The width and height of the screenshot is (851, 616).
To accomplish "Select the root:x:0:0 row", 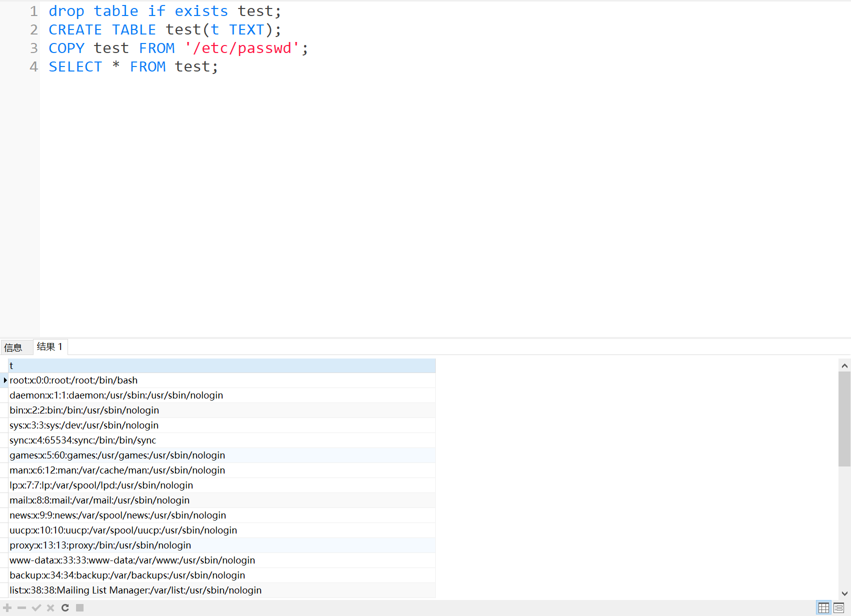I will point(222,380).
